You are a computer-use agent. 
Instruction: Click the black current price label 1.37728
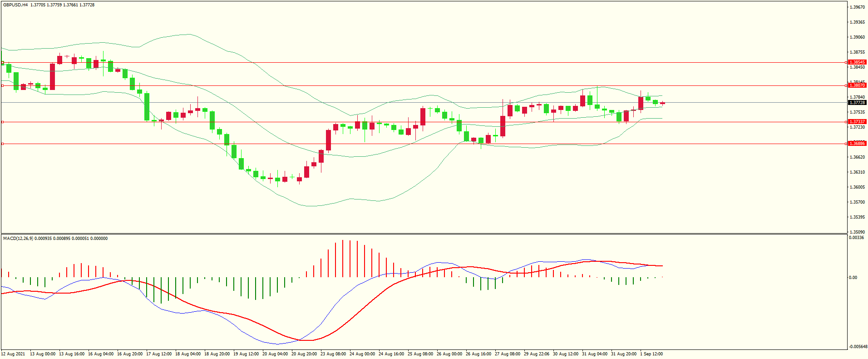click(x=857, y=103)
